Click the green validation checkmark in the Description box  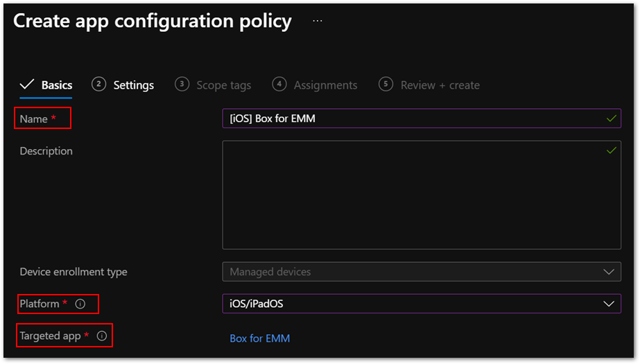coord(611,150)
